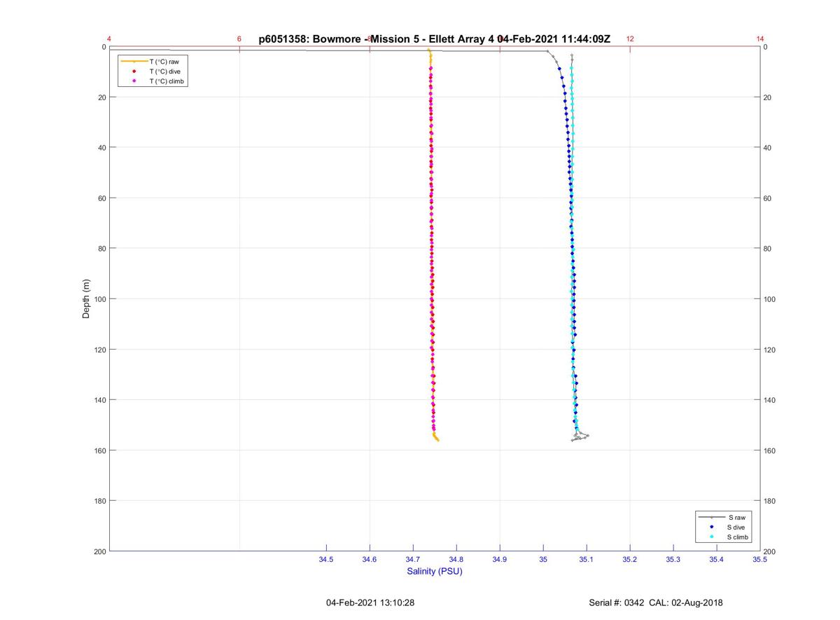Click the red temperature tick label 14
This screenshot has width=840, height=620.
[x=760, y=39]
